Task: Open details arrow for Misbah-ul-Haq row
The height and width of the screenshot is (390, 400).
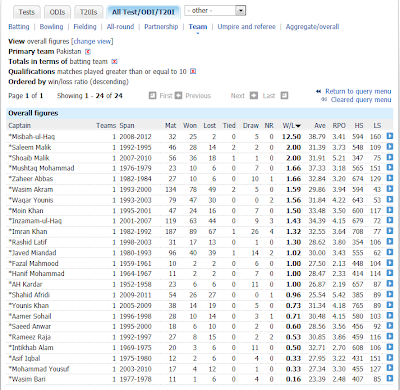Action: [390, 136]
